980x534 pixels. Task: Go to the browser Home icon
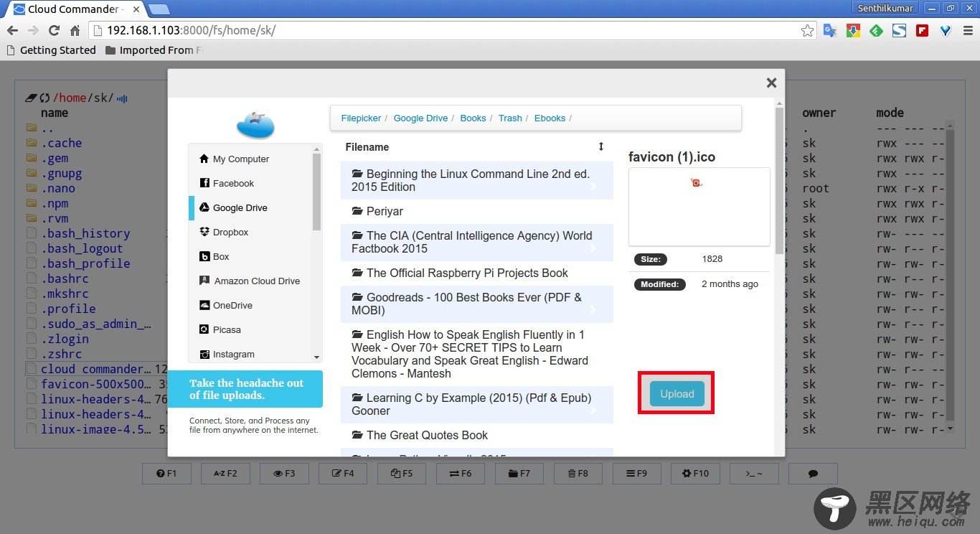click(75, 31)
